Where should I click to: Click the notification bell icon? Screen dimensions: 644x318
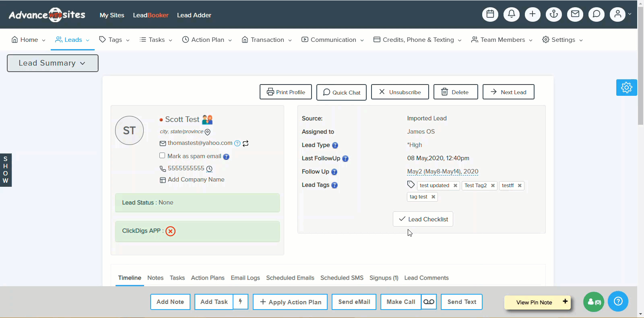point(511,14)
